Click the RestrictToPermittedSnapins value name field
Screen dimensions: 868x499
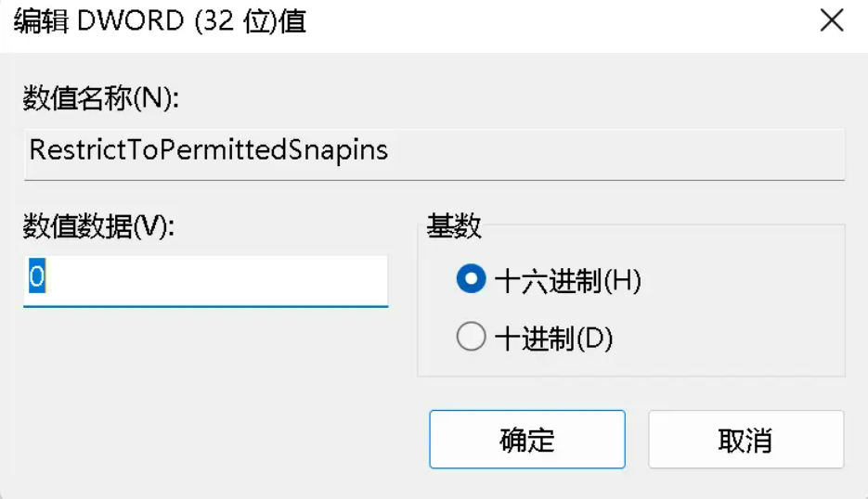(x=208, y=150)
